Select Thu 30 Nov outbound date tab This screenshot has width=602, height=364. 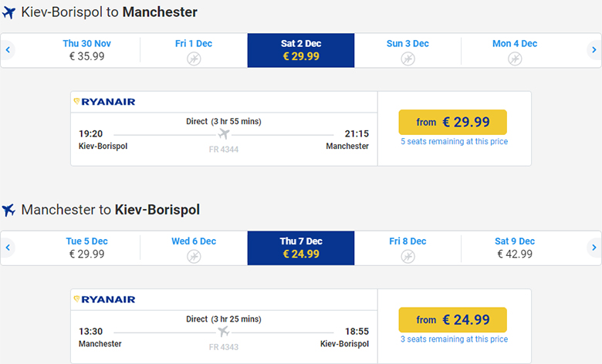(x=86, y=50)
